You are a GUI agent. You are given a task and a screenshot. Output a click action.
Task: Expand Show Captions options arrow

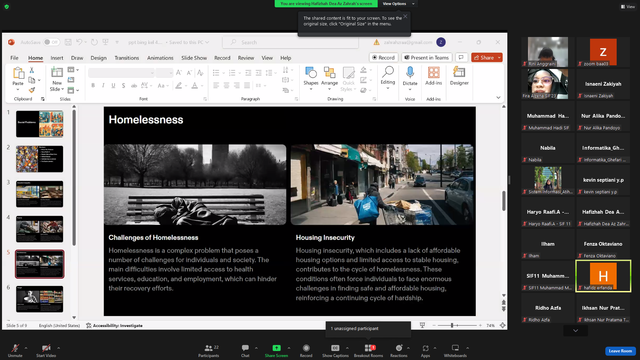pyautogui.click(x=347, y=348)
